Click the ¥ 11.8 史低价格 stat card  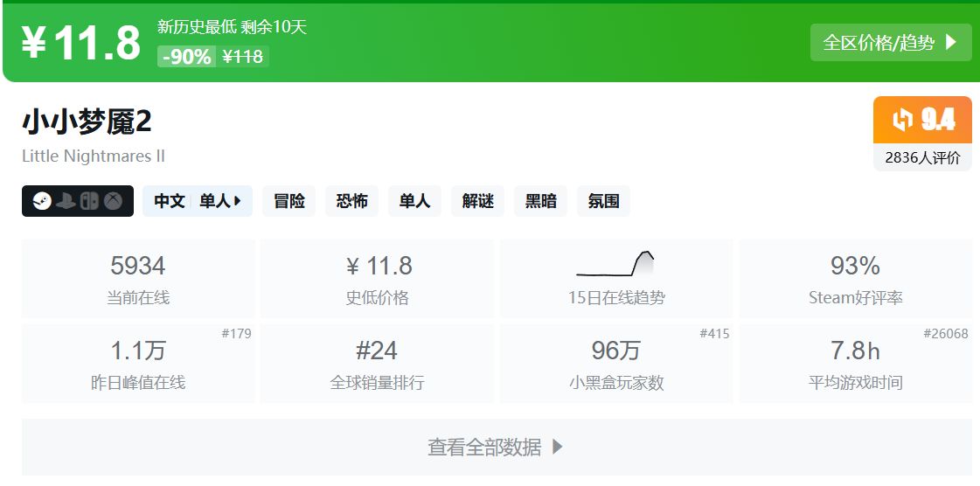tap(377, 279)
